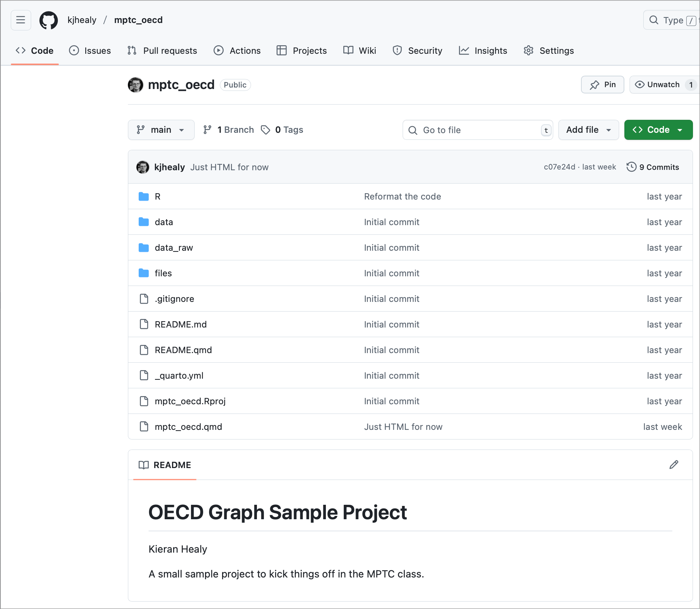Click the branch icon beside 1 Branch
700x609 pixels.
[x=207, y=130]
